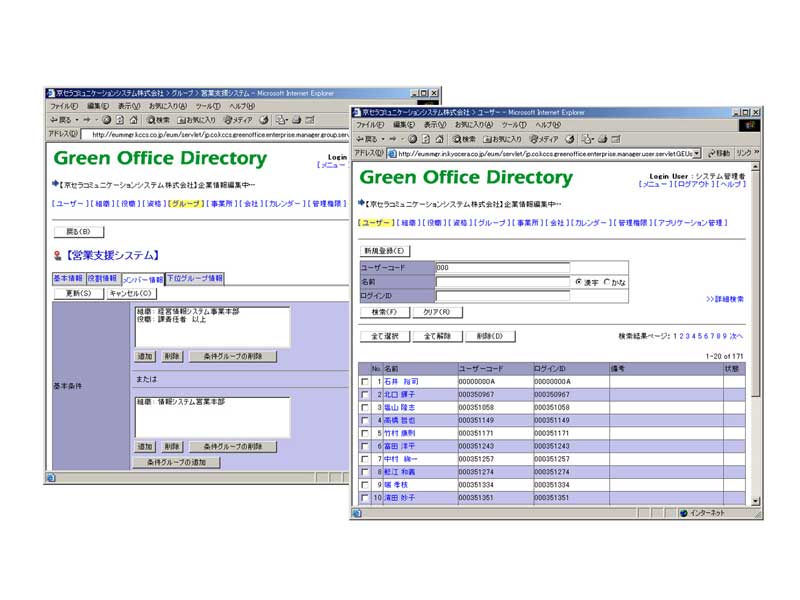Tick checkbox for user code 000350967 row
The image size is (800, 600).
(365, 394)
